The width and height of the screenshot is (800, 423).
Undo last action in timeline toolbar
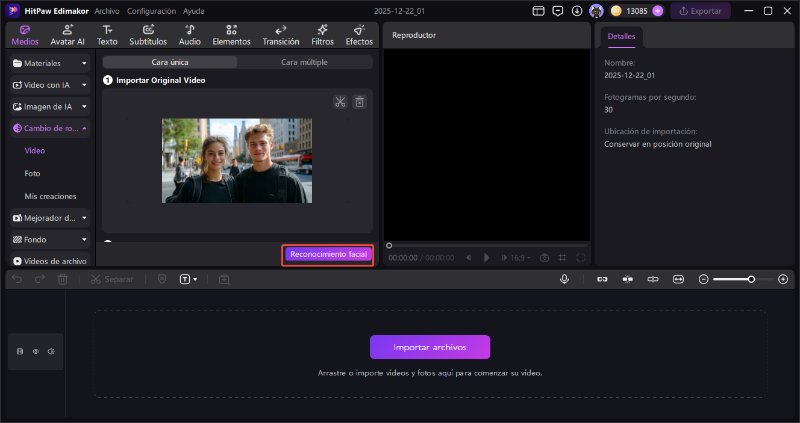pyautogui.click(x=17, y=279)
